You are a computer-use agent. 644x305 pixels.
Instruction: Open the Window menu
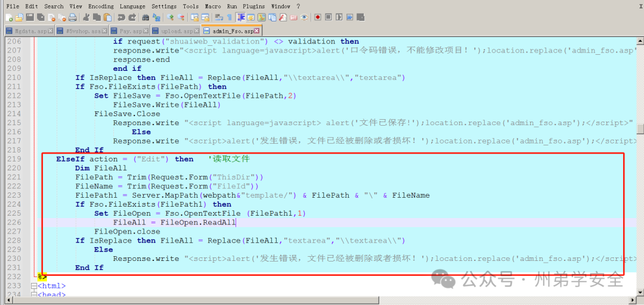tap(281, 6)
